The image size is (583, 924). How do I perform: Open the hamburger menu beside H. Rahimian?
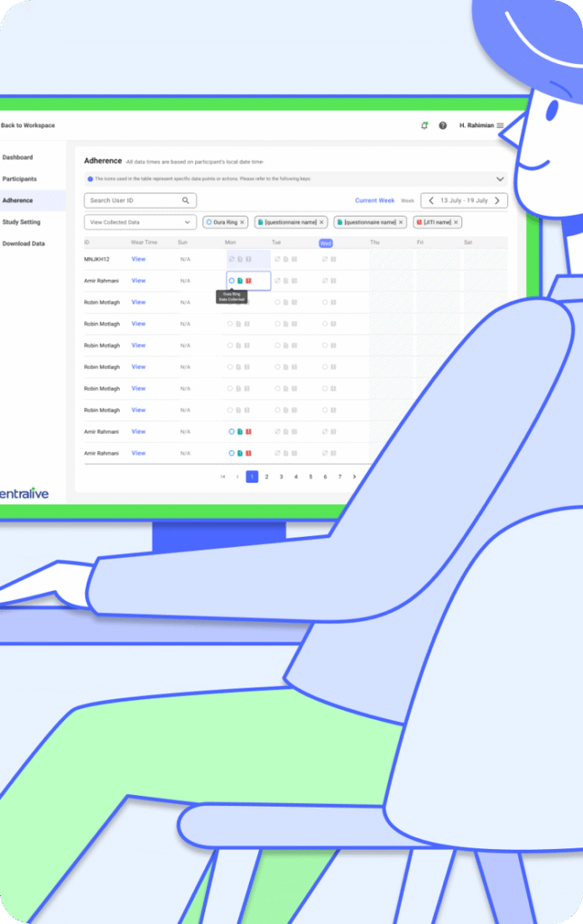(500, 125)
